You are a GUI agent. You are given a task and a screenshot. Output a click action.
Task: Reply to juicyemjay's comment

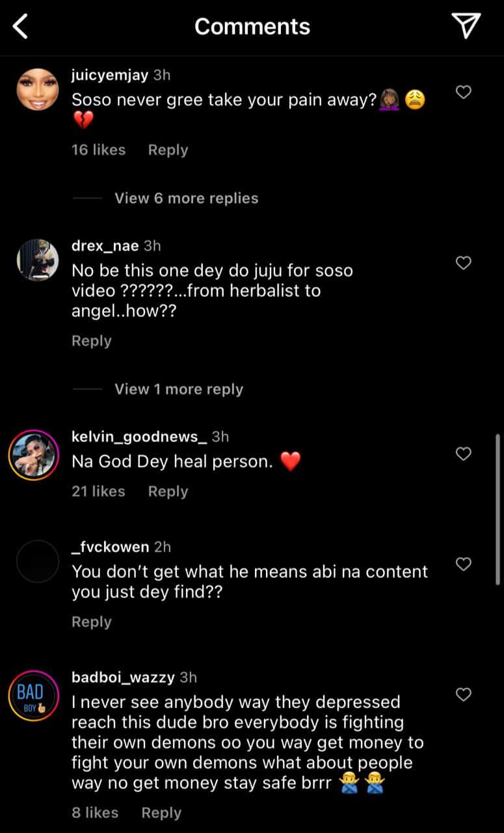pyautogui.click(x=168, y=150)
